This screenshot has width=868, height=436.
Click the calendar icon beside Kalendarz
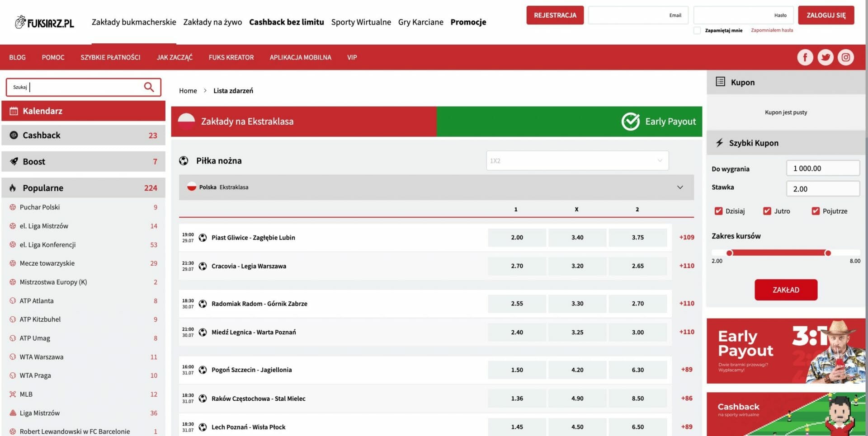[14, 111]
